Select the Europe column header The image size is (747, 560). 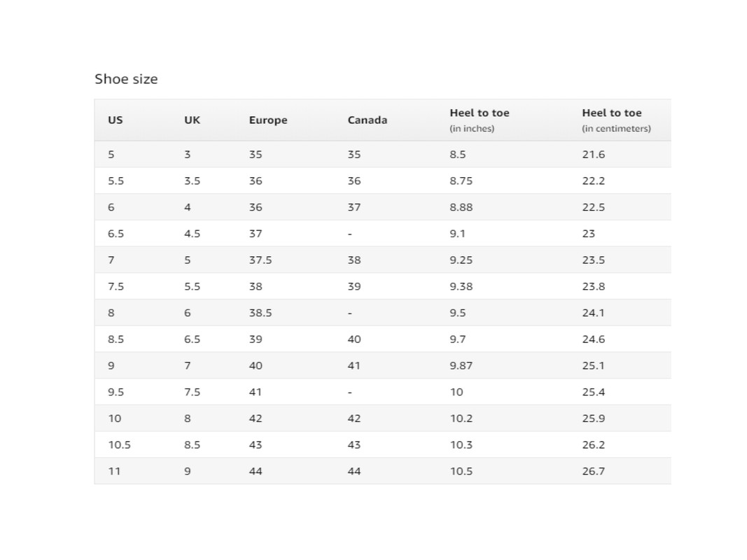click(268, 120)
